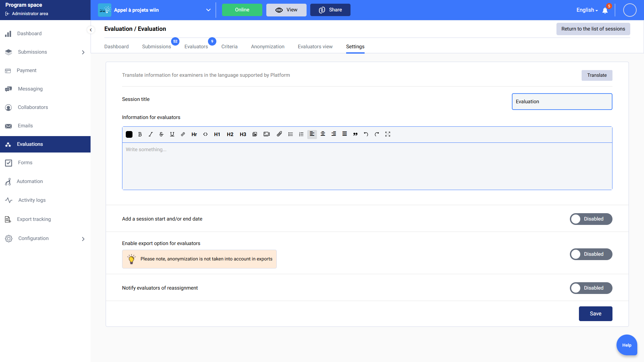
Task: Insert image using the editor image icon
Action: 255,134
